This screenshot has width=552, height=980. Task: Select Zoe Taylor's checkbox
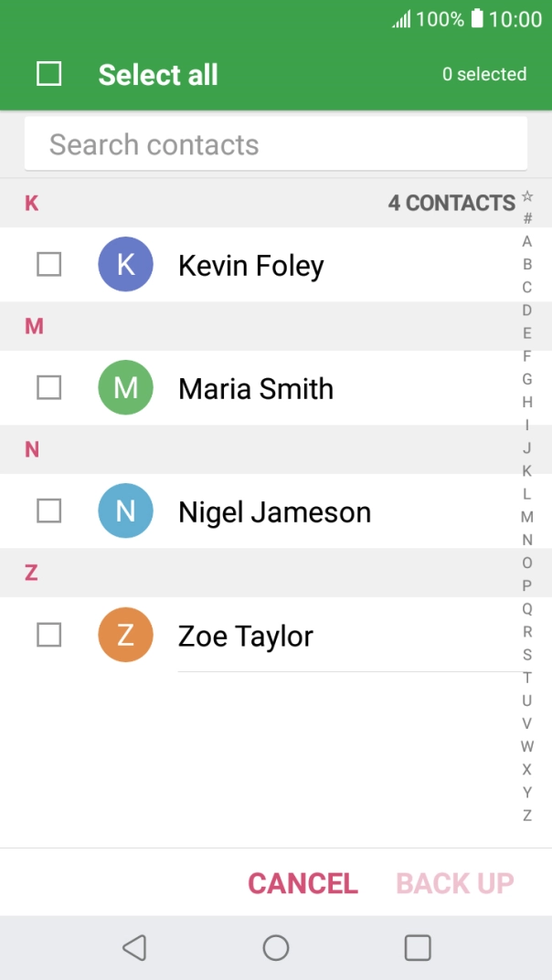(x=49, y=635)
